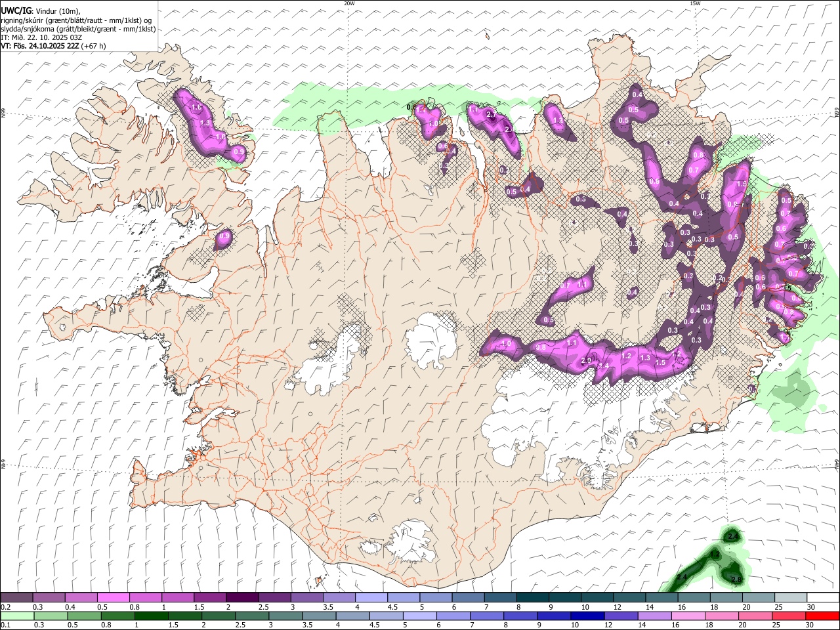Screen dimensions: 840x630
Task: Select the violet 12–14 lower-row swatch
Action: tap(621, 616)
